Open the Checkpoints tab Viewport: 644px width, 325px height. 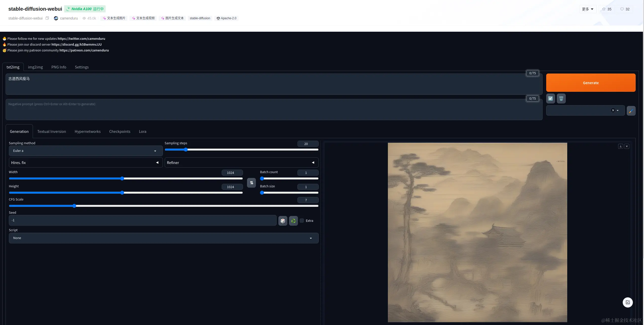pos(120,131)
